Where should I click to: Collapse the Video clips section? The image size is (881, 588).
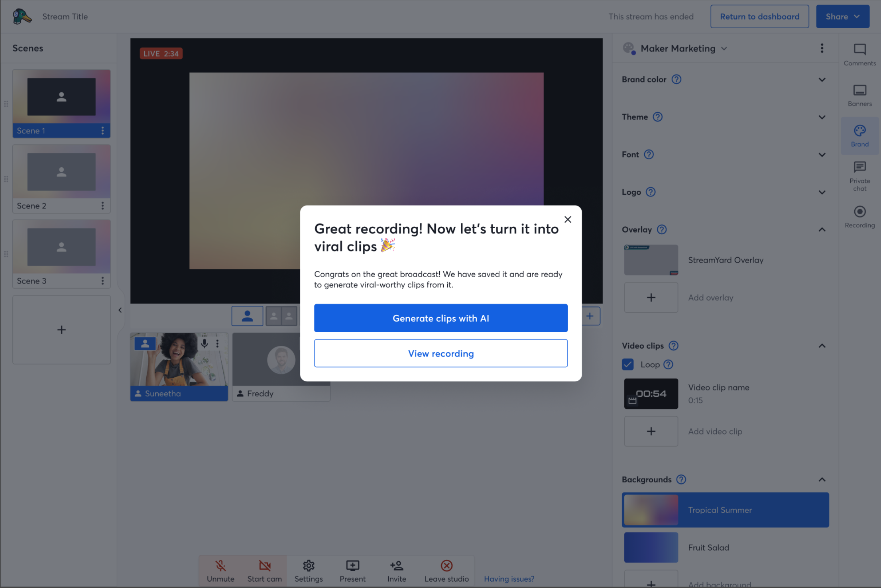click(822, 346)
